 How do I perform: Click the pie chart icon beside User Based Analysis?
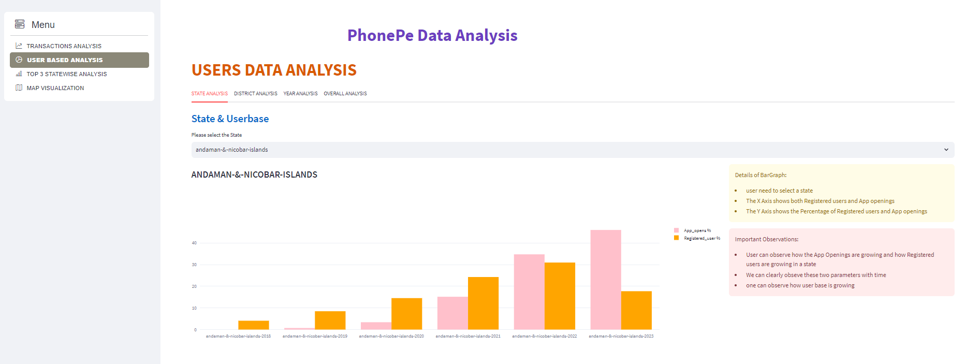19,60
